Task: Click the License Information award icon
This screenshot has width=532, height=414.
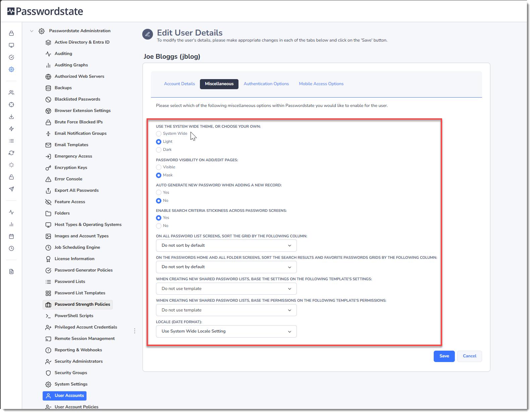Action: [x=48, y=259]
